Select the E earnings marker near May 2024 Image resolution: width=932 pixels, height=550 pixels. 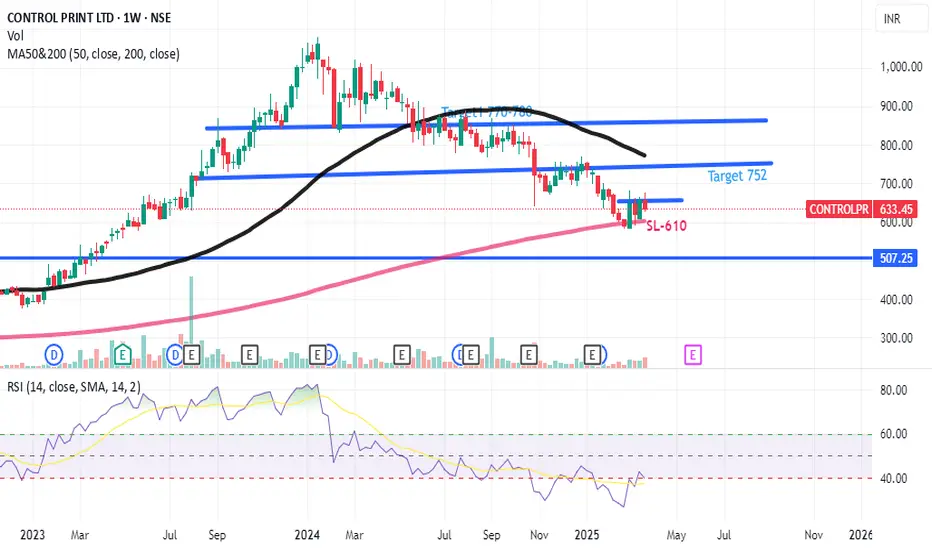pyautogui.click(x=402, y=356)
